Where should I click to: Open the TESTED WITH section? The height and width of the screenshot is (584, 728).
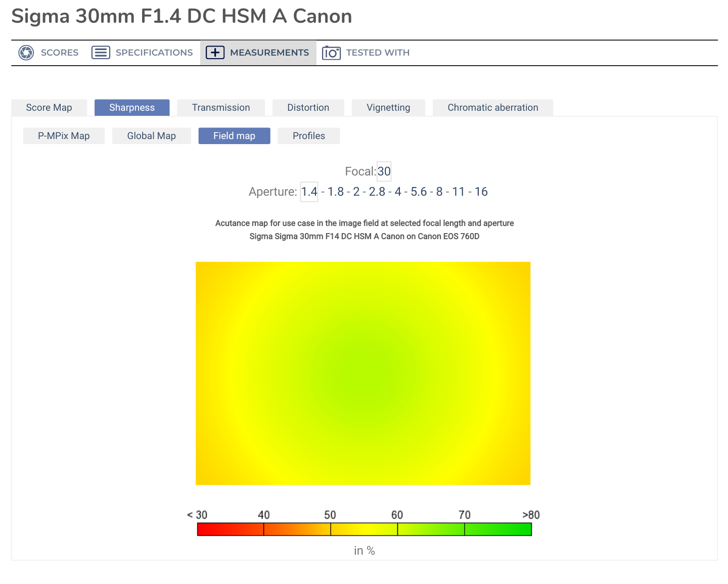tap(366, 53)
